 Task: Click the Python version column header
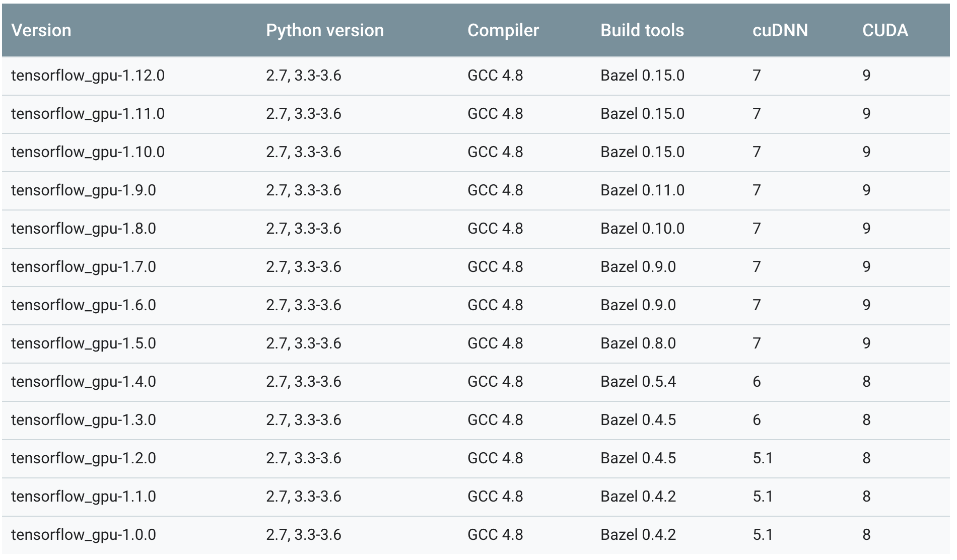(325, 30)
